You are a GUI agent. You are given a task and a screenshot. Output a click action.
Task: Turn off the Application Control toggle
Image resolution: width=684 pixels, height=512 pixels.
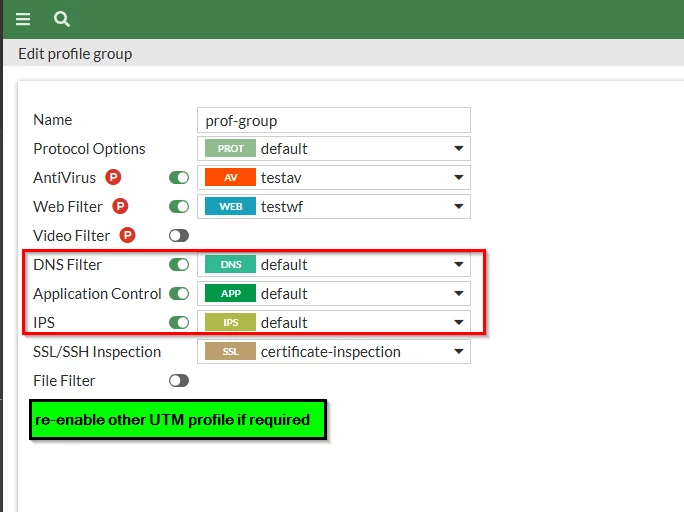click(179, 294)
